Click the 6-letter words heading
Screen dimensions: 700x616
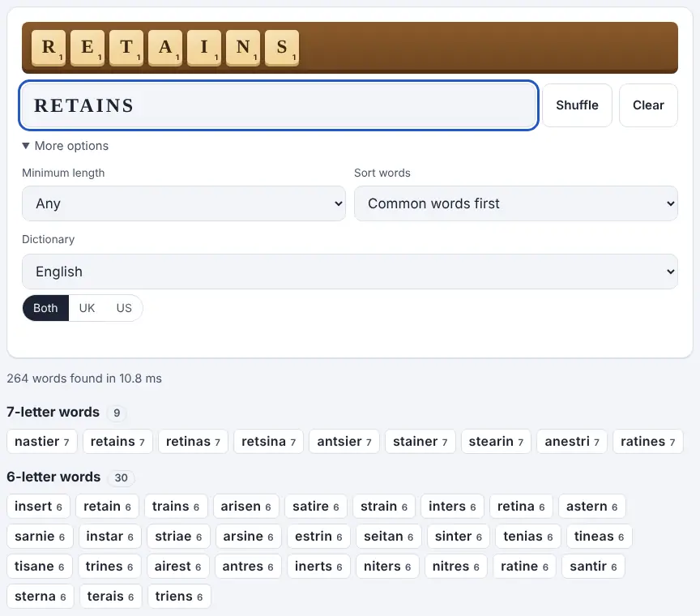(x=53, y=477)
